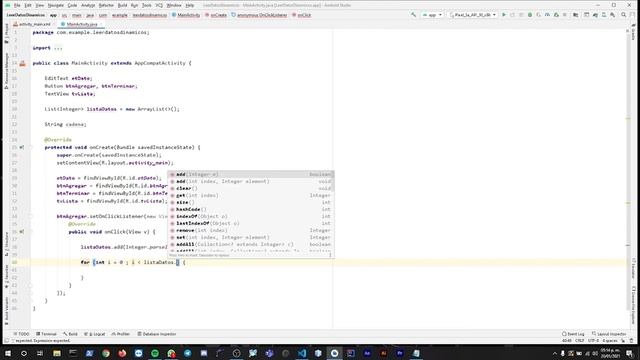640x360 pixels.
Task: Open the TODO tool window
Action: (x=21, y=334)
